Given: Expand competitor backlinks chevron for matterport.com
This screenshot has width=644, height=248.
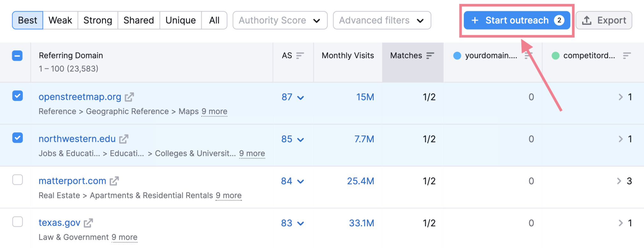Looking at the screenshot, I should point(619,181).
